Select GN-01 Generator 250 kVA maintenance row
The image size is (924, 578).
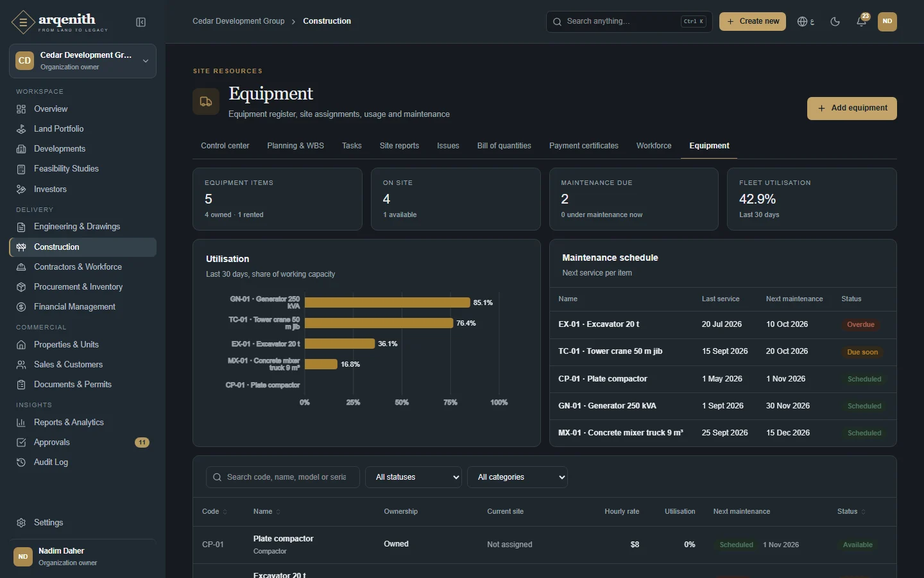tap(723, 406)
